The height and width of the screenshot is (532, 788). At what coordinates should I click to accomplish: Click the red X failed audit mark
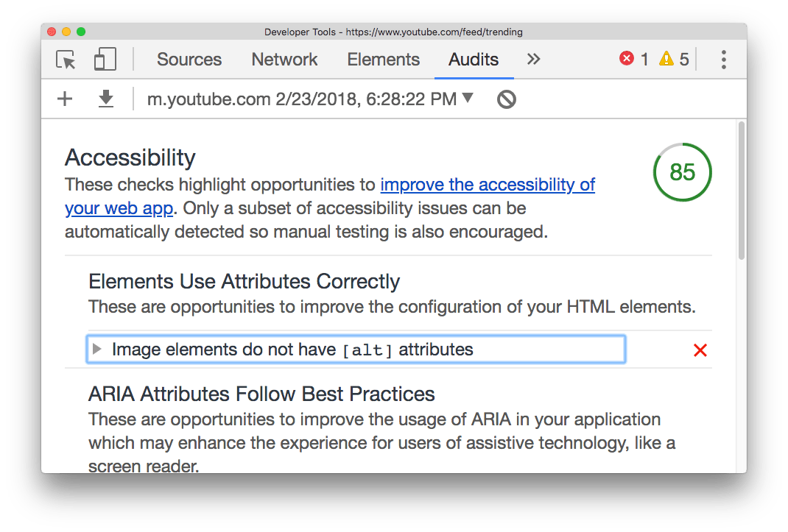(700, 350)
